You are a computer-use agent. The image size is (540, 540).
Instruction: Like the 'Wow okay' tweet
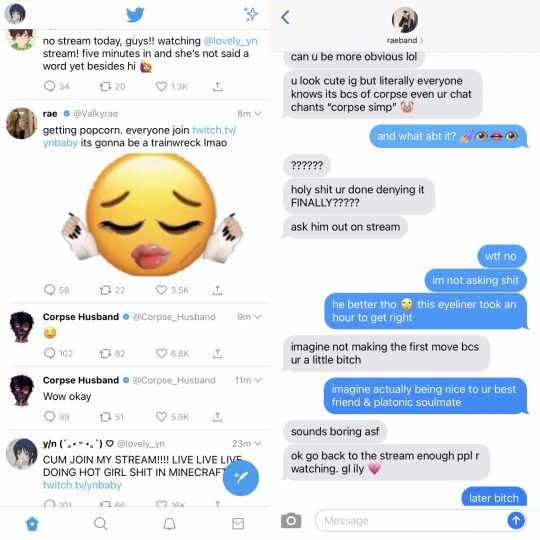(162, 417)
